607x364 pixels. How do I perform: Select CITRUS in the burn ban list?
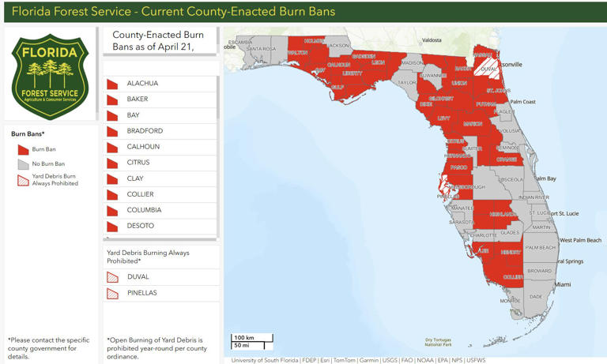tap(160, 163)
